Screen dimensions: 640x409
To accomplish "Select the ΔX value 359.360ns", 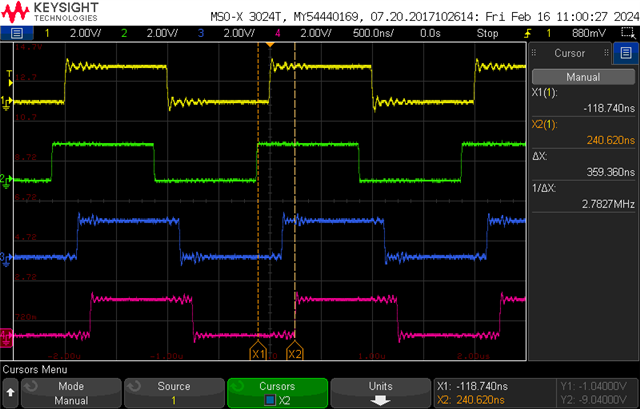I will click(x=611, y=172).
